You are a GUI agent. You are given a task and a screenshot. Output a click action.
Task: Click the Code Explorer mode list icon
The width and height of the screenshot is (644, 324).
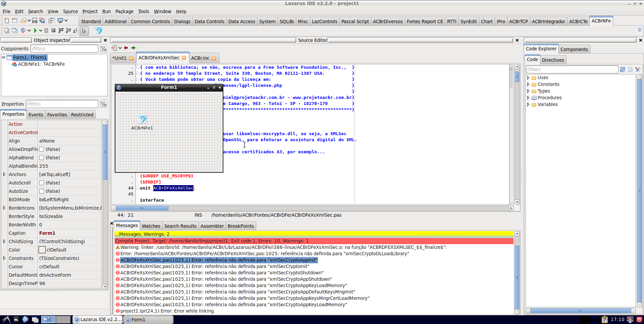(630, 69)
